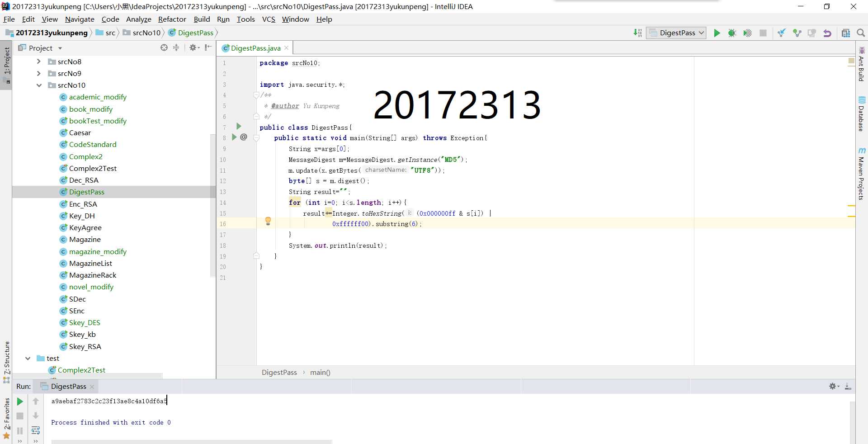This screenshot has width=868, height=444.
Task: Collapse the srcNo10 folder
Action: point(39,85)
